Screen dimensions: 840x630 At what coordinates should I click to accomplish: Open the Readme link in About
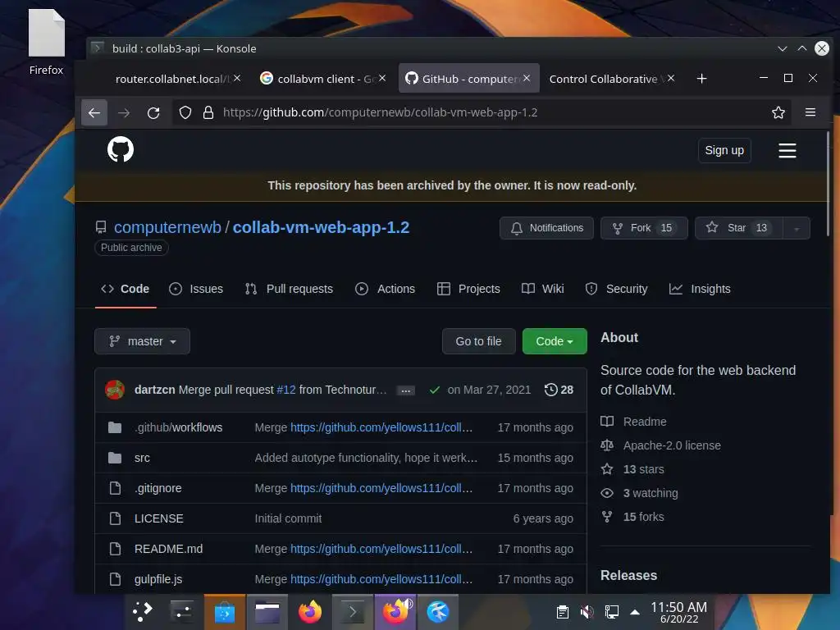tap(634, 422)
